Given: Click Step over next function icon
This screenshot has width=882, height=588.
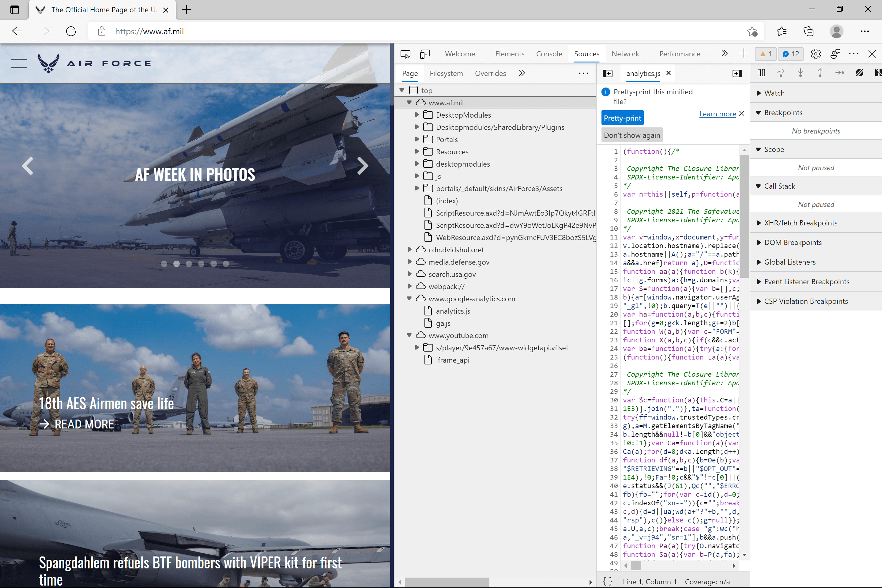Looking at the screenshot, I should (x=781, y=73).
